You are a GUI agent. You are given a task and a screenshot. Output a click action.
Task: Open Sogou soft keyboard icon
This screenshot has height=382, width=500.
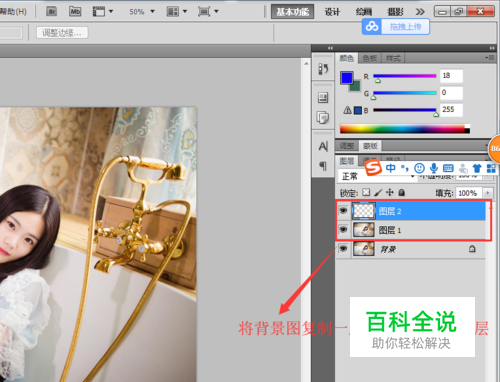(448, 168)
